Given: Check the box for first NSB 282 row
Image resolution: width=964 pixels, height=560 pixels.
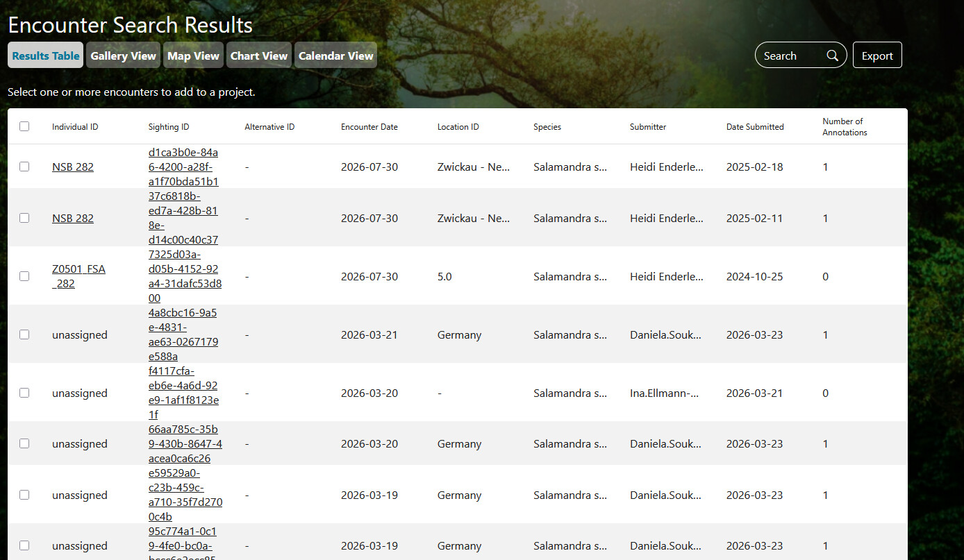Looking at the screenshot, I should pos(24,167).
